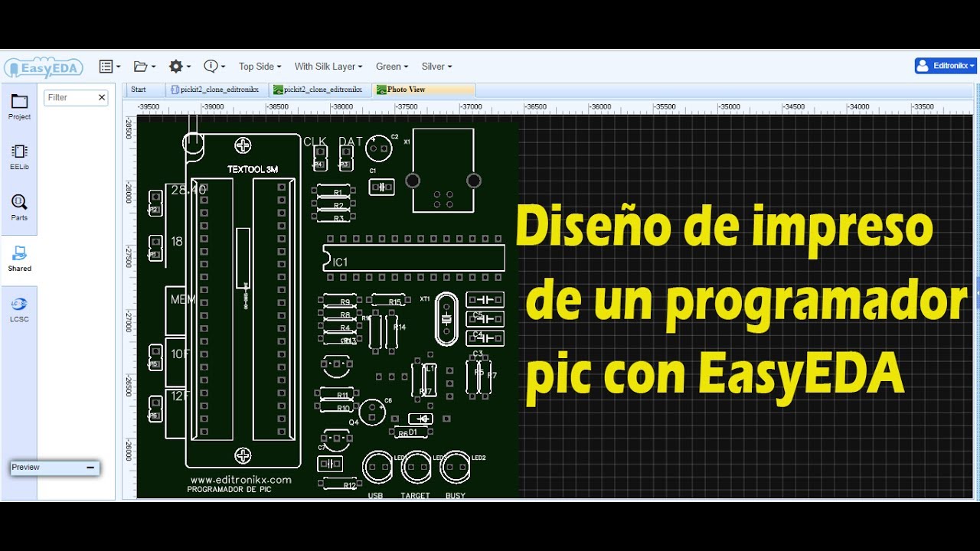Image resolution: width=980 pixels, height=551 pixels.
Task: Open the document list menu icon
Action: [109, 67]
